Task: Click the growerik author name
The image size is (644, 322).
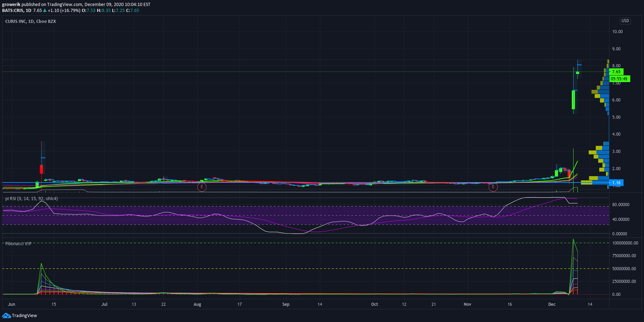Action: click(x=11, y=5)
